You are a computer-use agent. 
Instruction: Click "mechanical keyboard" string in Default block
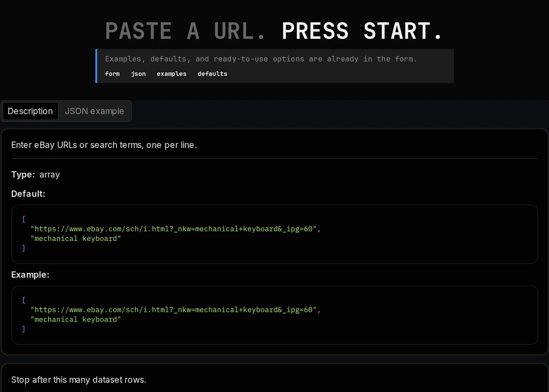click(76, 239)
